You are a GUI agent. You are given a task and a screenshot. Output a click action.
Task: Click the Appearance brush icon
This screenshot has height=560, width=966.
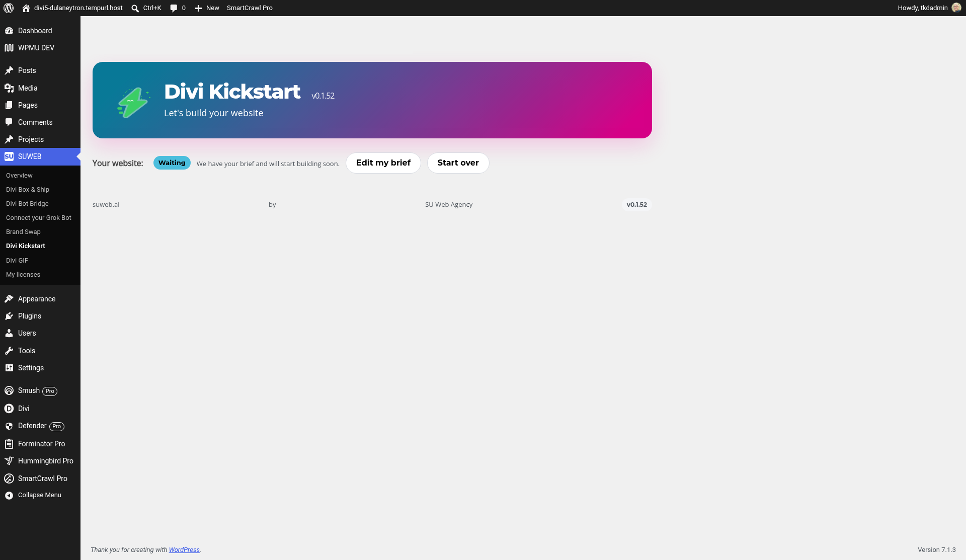click(x=9, y=299)
